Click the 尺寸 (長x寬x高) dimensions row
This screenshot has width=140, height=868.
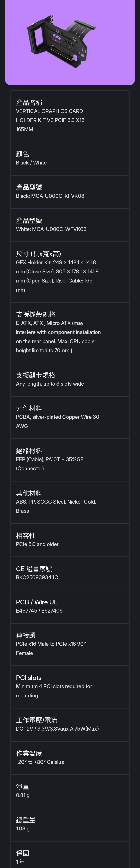[x=70, y=272]
